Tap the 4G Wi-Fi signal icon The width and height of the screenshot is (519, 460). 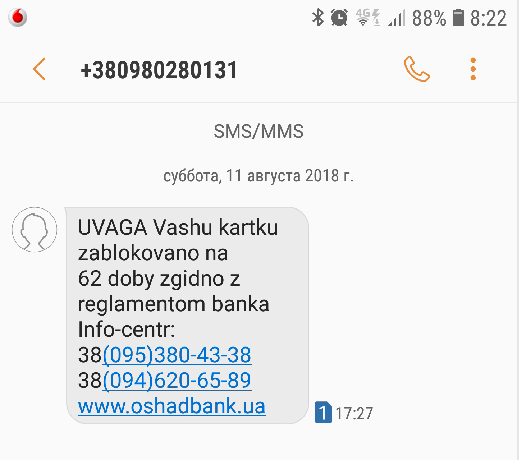[368, 17]
